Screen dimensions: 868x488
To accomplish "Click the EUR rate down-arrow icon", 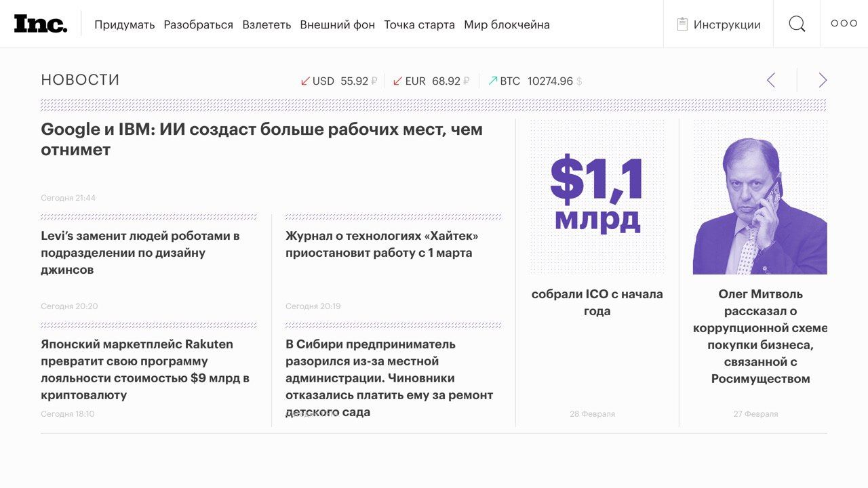I will [x=398, y=81].
